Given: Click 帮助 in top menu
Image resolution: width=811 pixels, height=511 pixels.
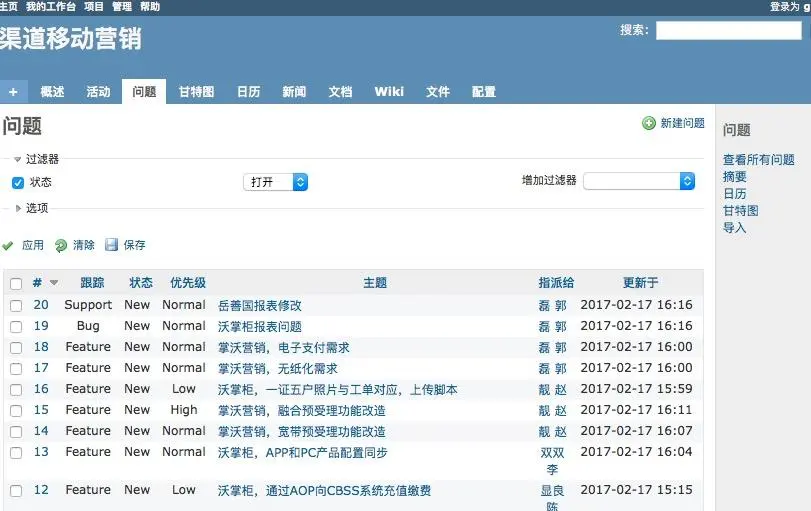Looking at the screenshot, I should (150, 7).
